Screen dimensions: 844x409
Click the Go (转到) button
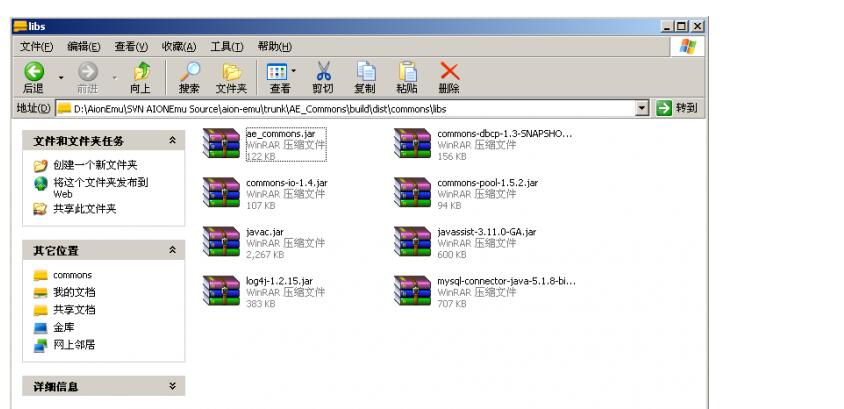677,108
